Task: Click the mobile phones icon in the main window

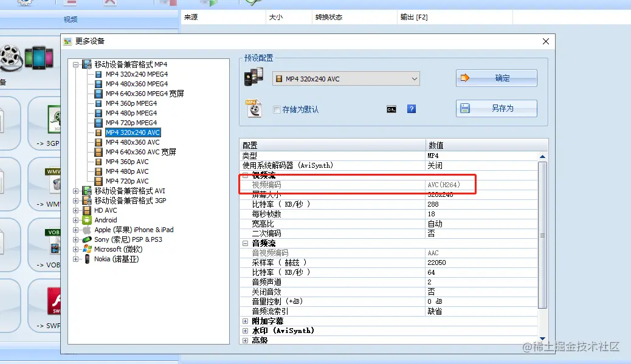Action: tap(39, 58)
